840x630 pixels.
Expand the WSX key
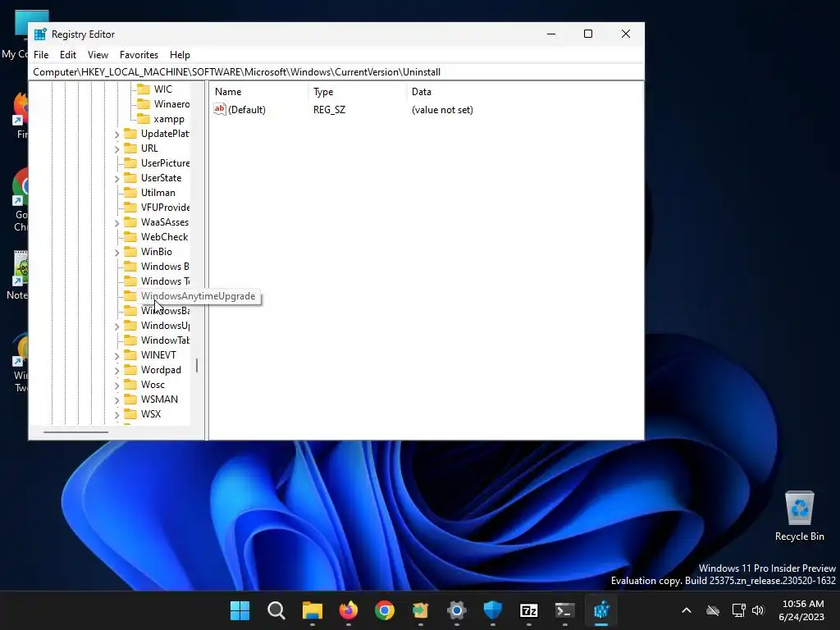(x=116, y=414)
